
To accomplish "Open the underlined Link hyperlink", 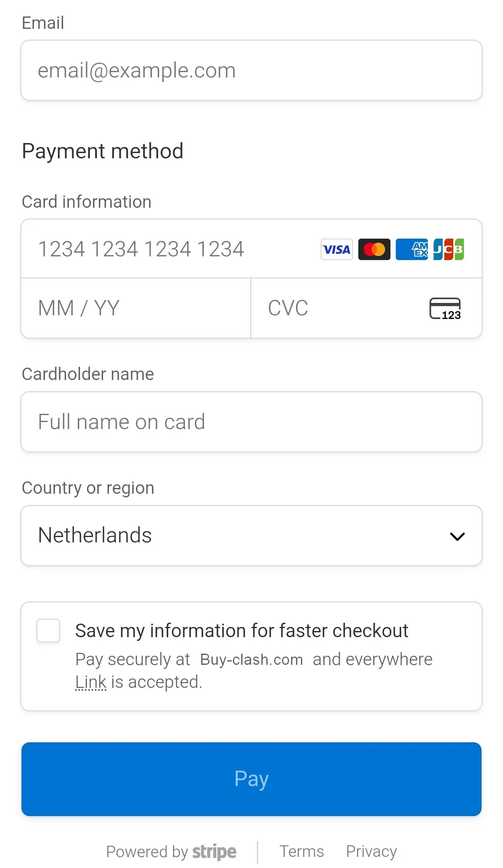I will (91, 682).
